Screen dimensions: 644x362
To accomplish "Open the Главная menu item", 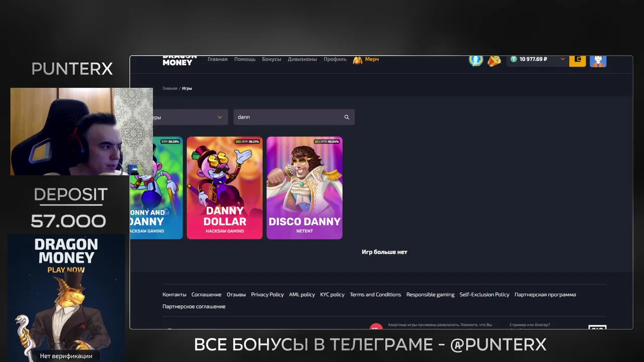I will (x=217, y=59).
